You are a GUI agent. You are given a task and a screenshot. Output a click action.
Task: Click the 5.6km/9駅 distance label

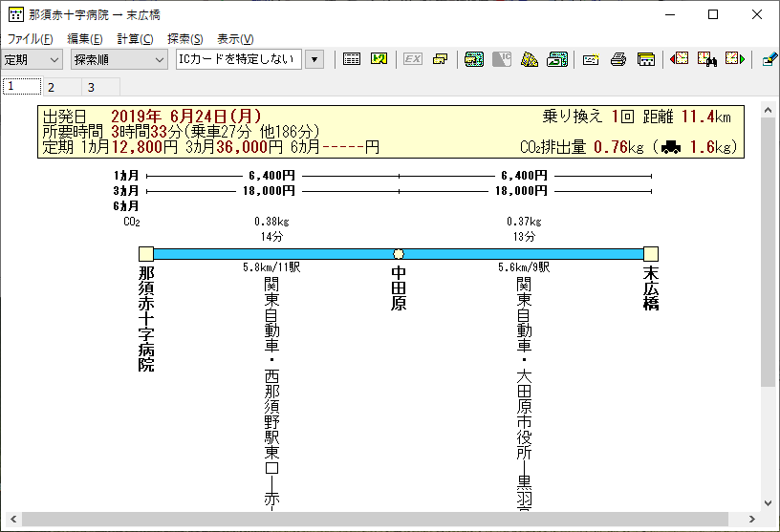[525, 267]
